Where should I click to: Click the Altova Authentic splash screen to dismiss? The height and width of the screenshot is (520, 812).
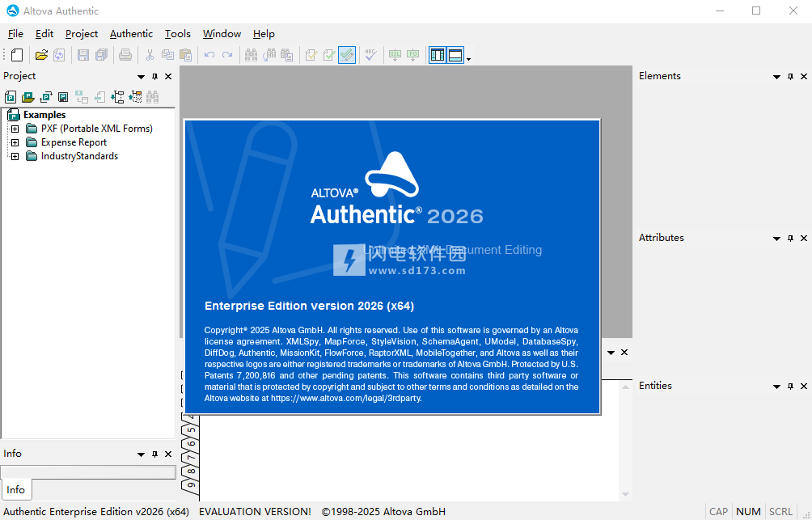[392, 267]
